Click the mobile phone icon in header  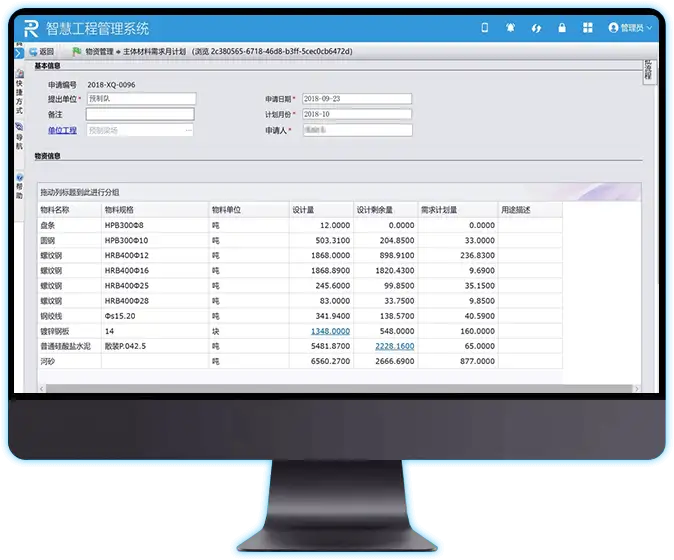pyautogui.click(x=485, y=28)
